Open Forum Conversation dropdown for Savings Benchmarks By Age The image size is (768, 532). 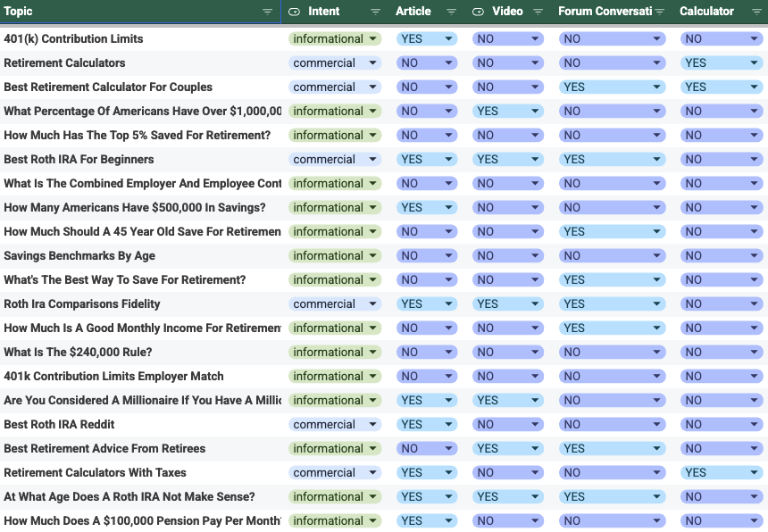tap(657, 256)
